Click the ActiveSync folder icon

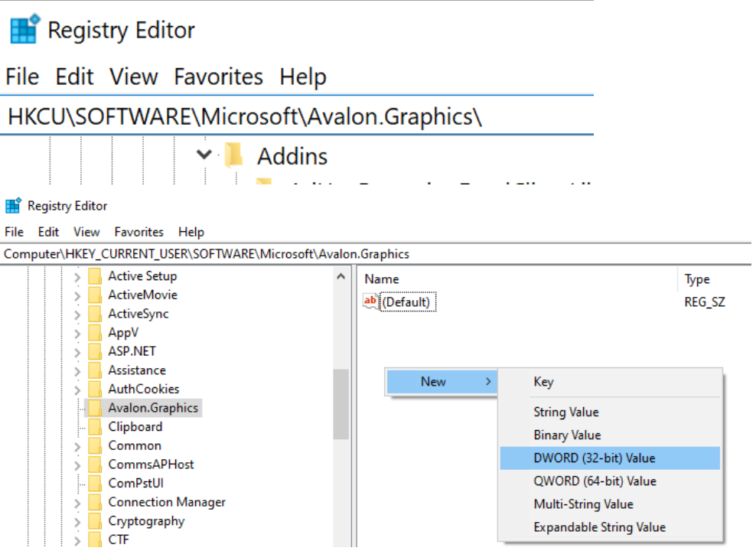95,315
